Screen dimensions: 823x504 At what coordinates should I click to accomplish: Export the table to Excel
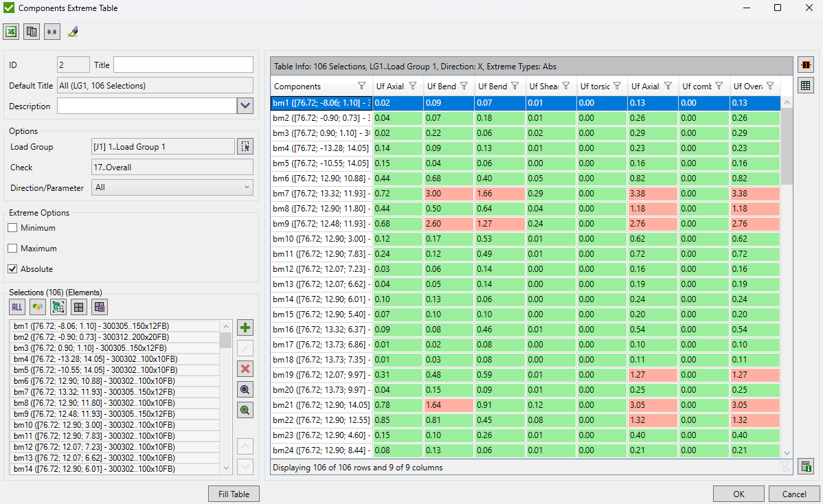pos(10,32)
